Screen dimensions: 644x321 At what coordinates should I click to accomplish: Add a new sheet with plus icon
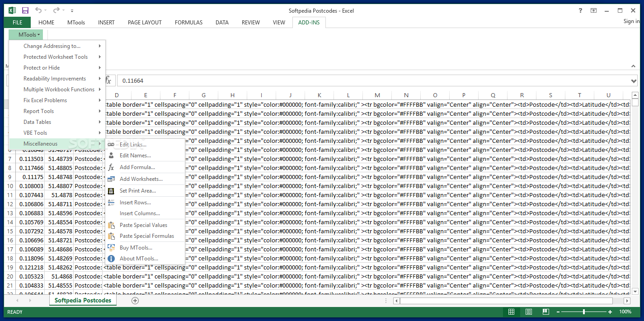coord(135,300)
